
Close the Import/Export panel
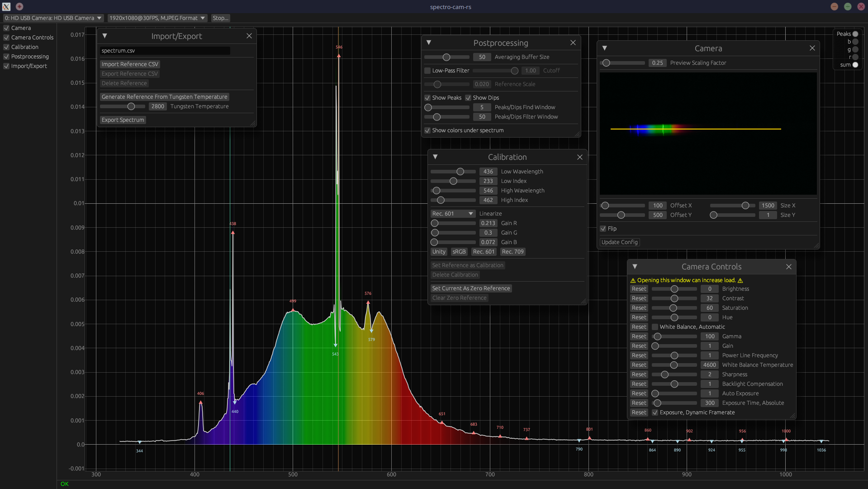pos(249,36)
